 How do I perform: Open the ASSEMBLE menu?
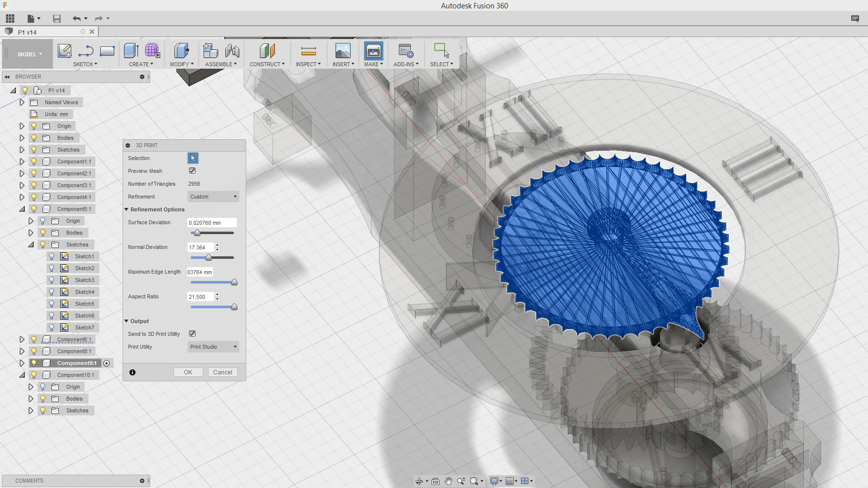pyautogui.click(x=221, y=64)
